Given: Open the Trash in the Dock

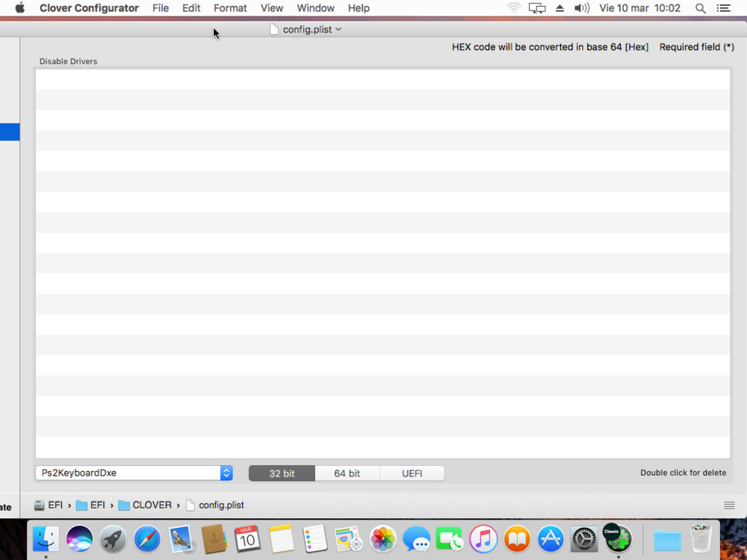Looking at the screenshot, I should tap(701, 538).
